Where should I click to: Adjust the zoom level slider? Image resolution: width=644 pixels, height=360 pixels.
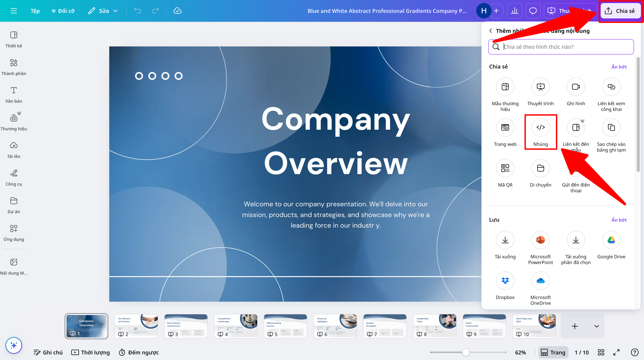coord(466,352)
